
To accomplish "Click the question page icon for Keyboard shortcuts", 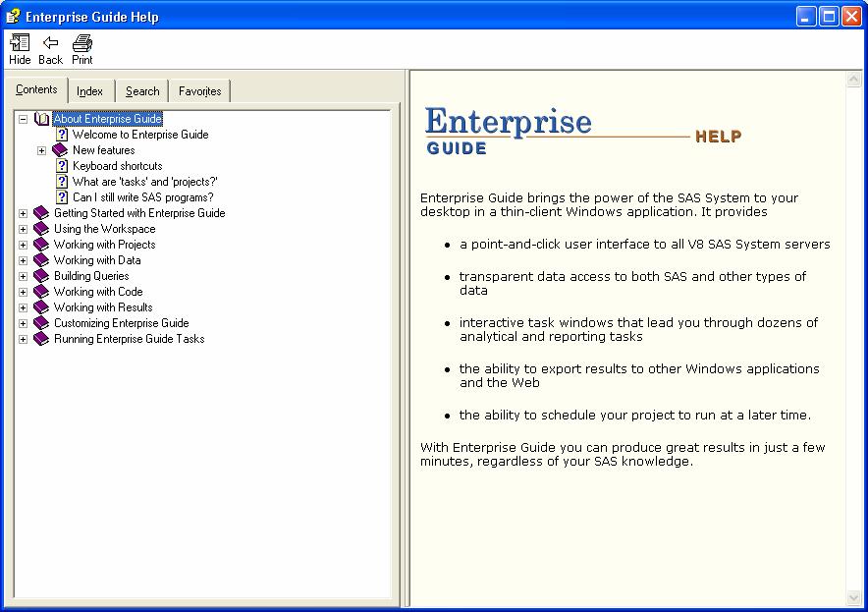I will point(62,166).
